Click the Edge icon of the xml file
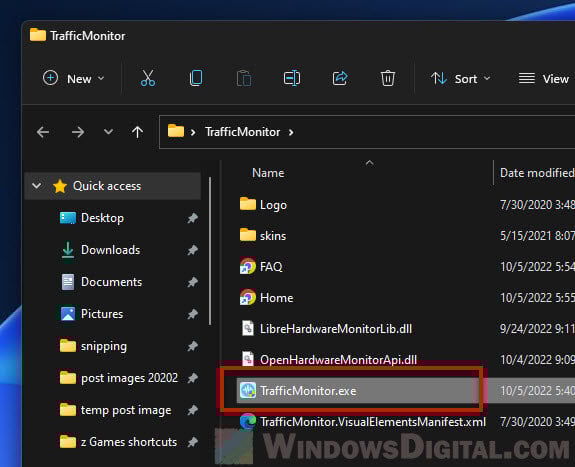 coord(248,422)
